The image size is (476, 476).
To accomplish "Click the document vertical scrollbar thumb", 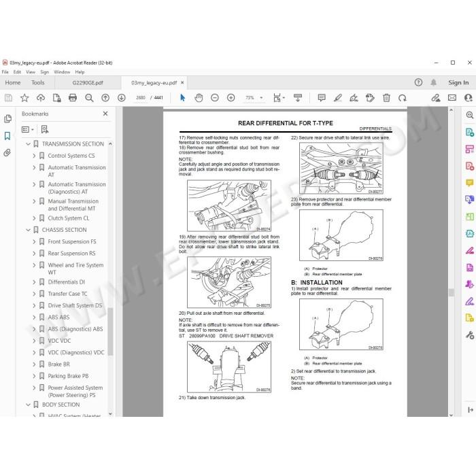I will coord(451,292).
